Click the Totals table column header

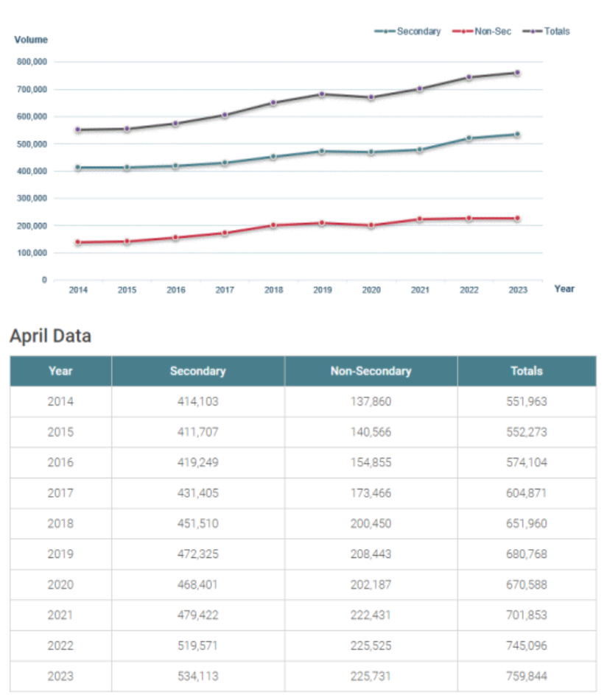click(526, 371)
